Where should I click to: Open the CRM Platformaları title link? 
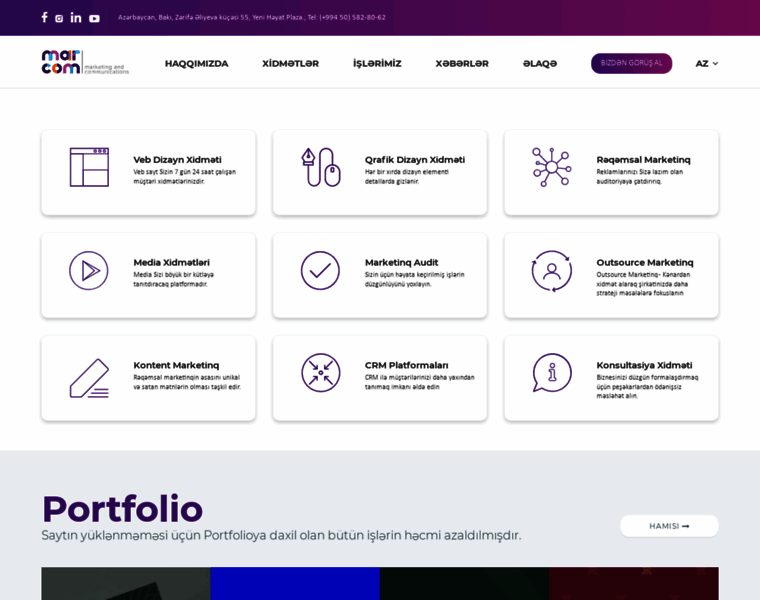407,365
